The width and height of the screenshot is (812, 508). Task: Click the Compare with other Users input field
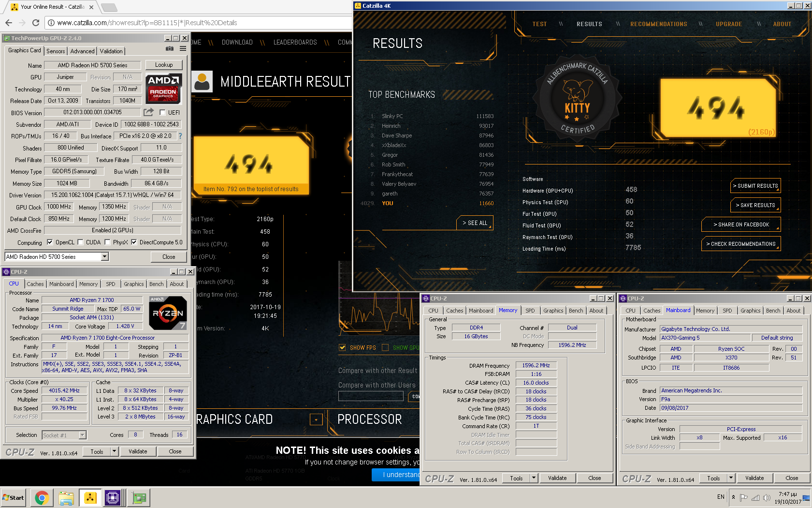pyautogui.click(x=371, y=396)
